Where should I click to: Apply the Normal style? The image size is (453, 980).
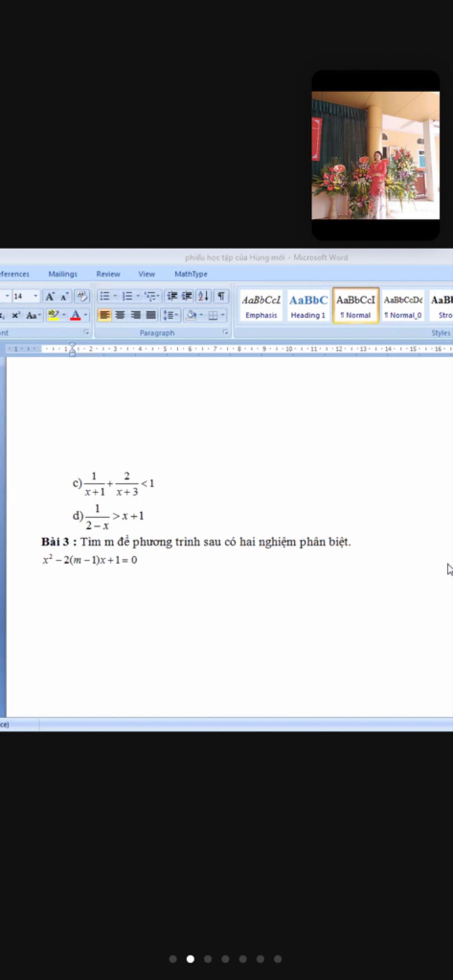[x=356, y=306]
